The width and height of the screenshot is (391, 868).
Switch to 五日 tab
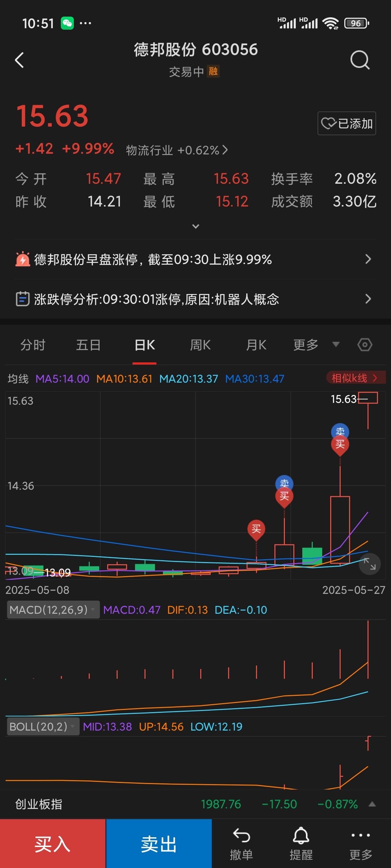[88, 345]
